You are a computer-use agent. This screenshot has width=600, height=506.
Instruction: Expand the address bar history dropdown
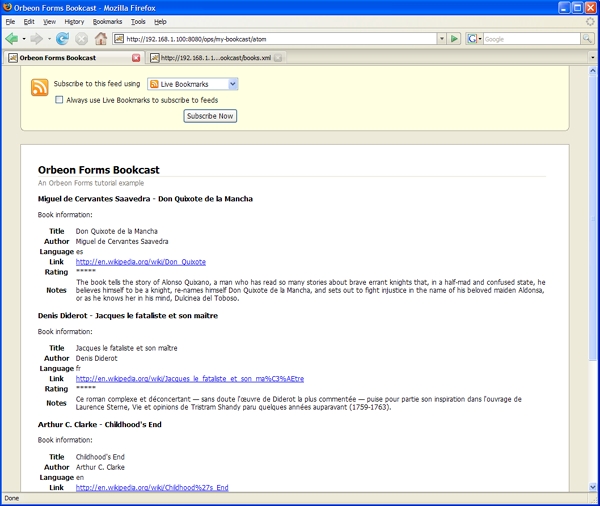[x=442, y=39]
